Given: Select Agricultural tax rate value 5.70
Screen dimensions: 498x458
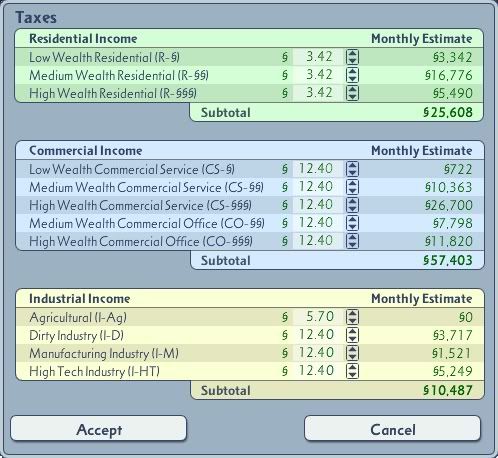Looking at the screenshot, I should point(319,317).
